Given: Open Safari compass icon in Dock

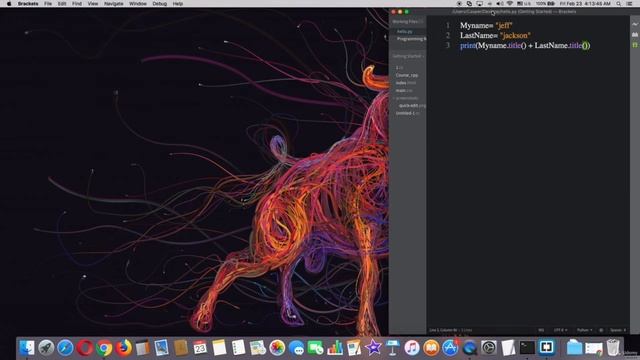Looking at the screenshot, I should click(x=65, y=348).
